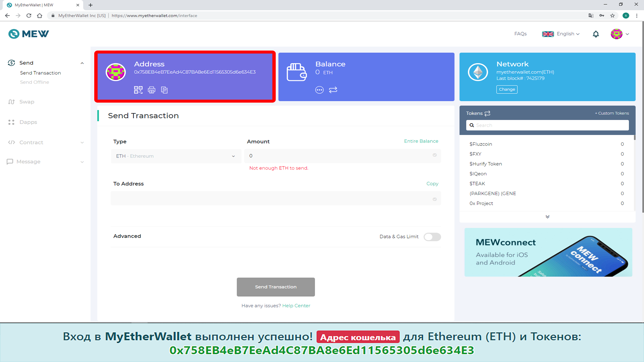644x362 pixels.
Task: Click the MEW logo
Action: (29, 34)
